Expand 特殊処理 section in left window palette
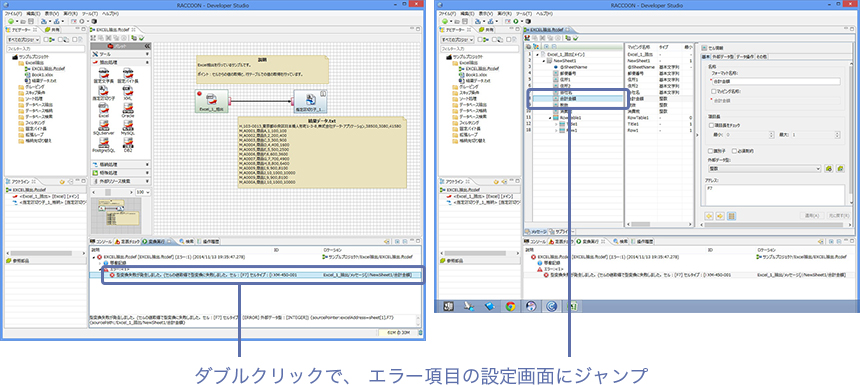This screenshot has width=860, height=385. click(x=121, y=172)
